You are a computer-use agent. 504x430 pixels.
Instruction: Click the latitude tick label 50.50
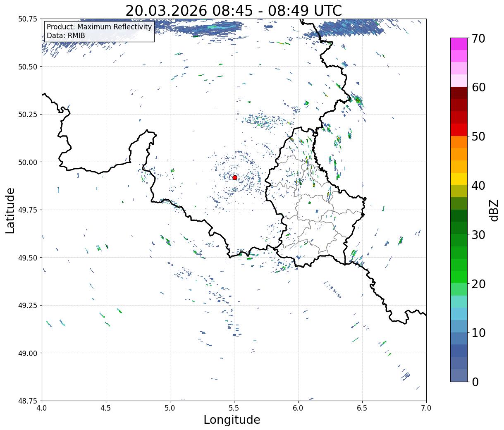pos(27,67)
